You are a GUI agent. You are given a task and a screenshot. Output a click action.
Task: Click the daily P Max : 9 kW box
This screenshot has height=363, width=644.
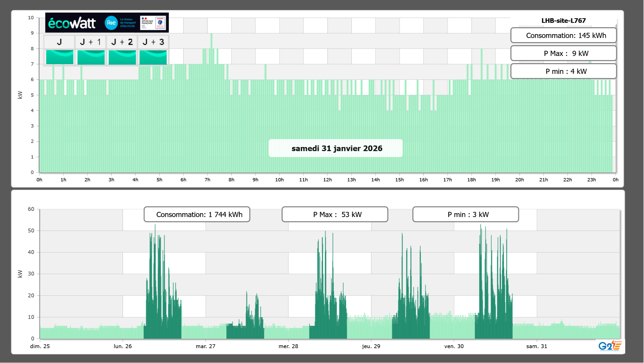(x=563, y=53)
